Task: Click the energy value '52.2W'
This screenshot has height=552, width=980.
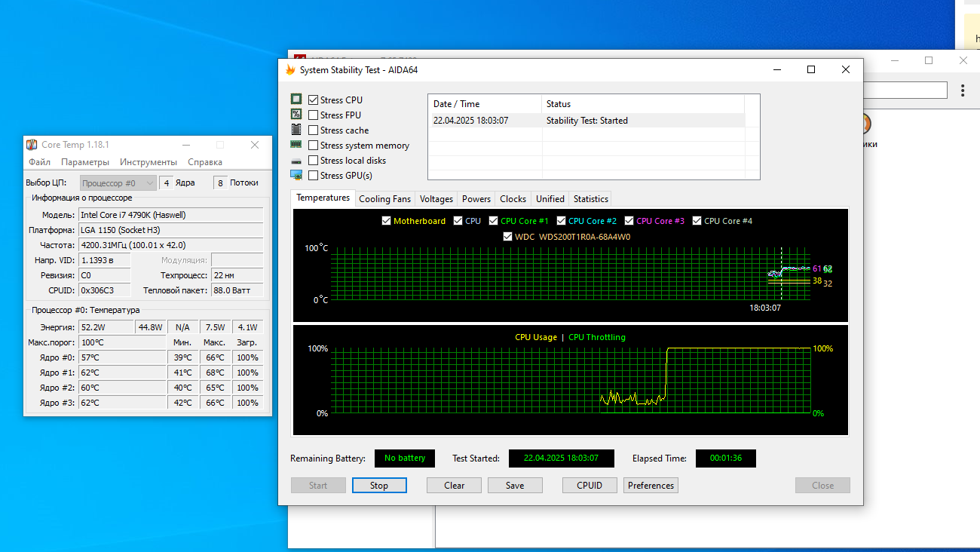Action: tap(106, 327)
